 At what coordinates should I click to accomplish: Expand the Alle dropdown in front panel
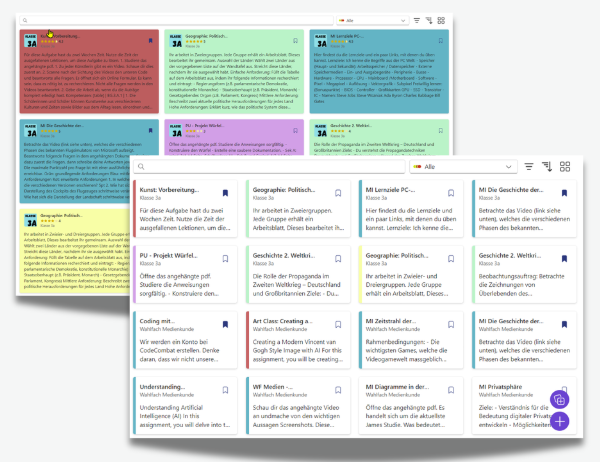click(x=463, y=167)
